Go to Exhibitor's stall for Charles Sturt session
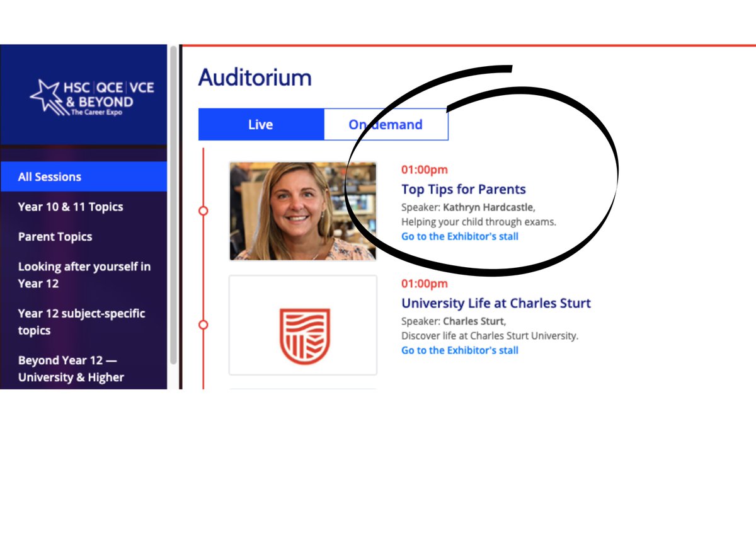The width and height of the screenshot is (756, 535). pyautogui.click(x=460, y=350)
